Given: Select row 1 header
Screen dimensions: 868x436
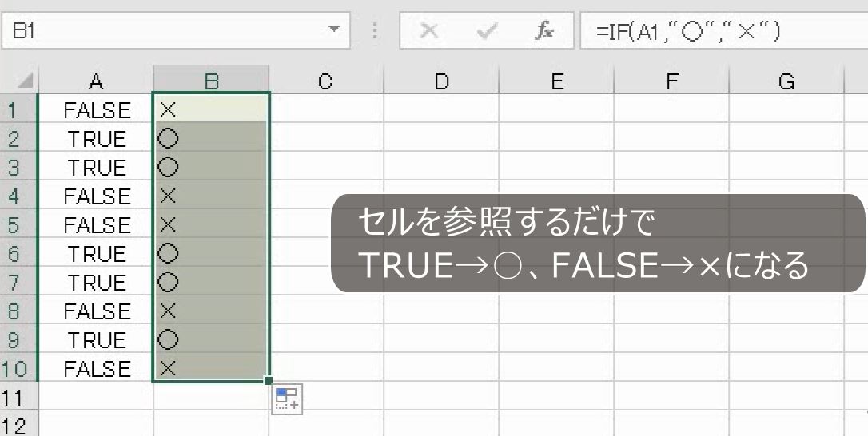Looking at the screenshot, I should (x=19, y=108).
